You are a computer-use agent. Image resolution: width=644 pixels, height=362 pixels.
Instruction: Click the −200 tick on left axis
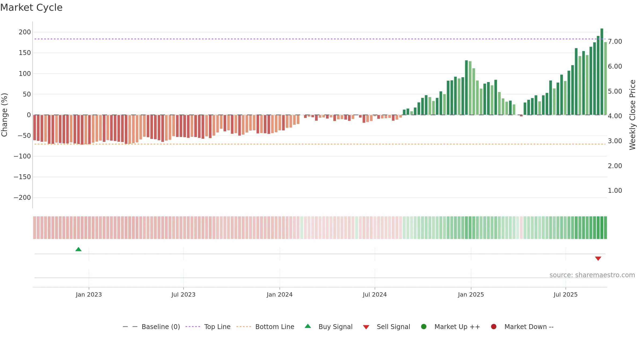(x=22, y=198)
